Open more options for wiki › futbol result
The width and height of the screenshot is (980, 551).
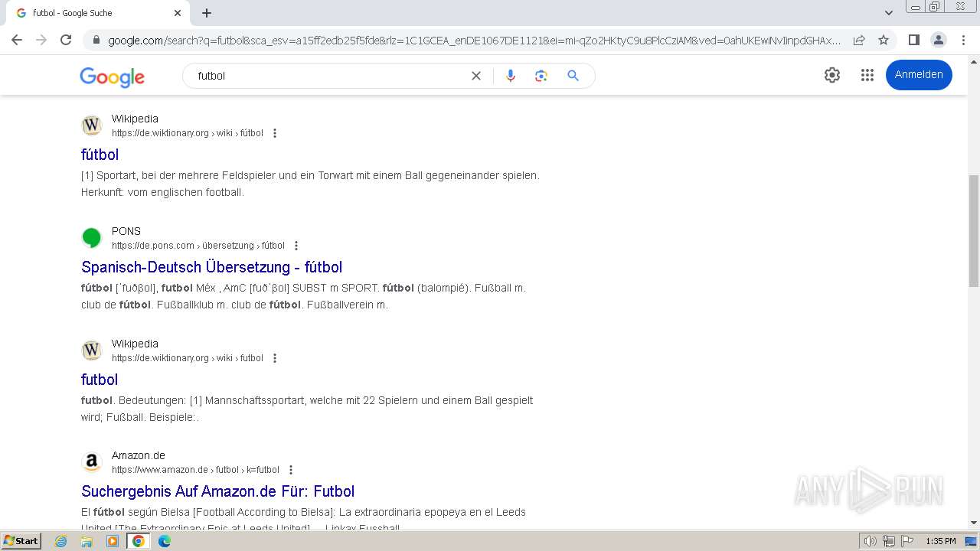coord(275,358)
